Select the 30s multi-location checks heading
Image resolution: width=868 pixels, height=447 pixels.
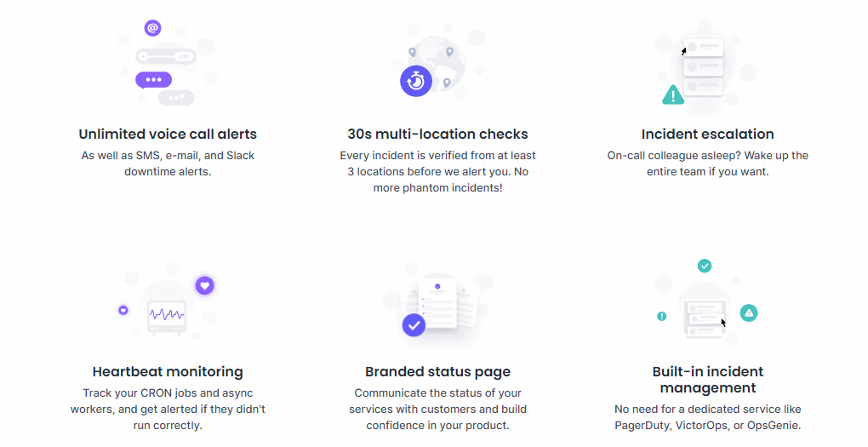pyautogui.click(x=438, y=134)
